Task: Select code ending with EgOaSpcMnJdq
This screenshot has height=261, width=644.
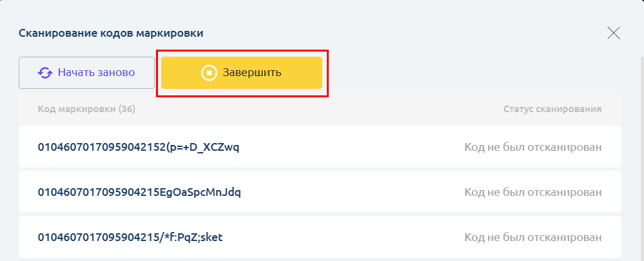Action: 139,192
